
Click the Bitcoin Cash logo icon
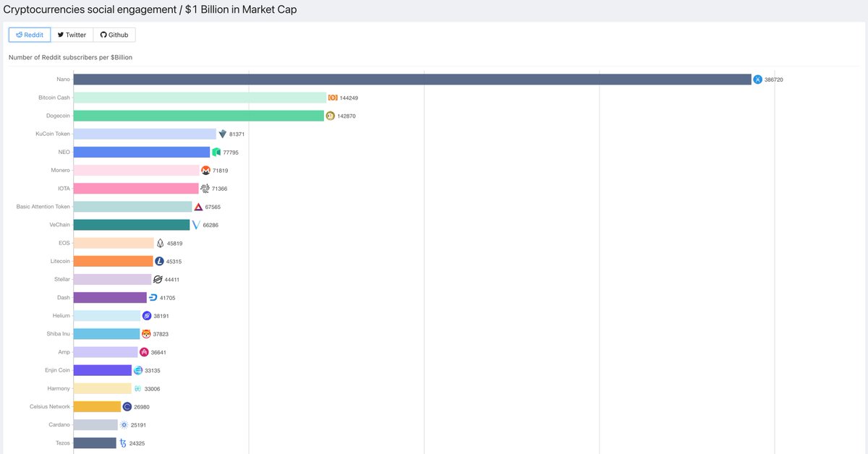tap(333, 98)
